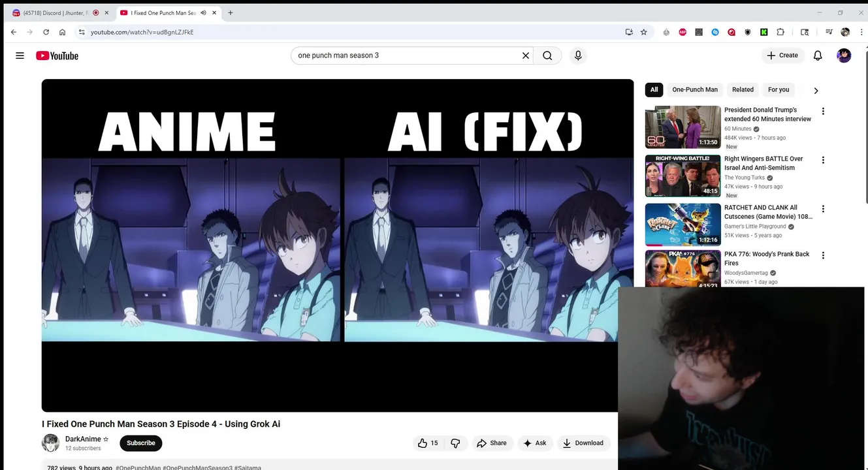
Task: Open the Create dropdown button
Action: pyautogui.click(x=782, y=55)
